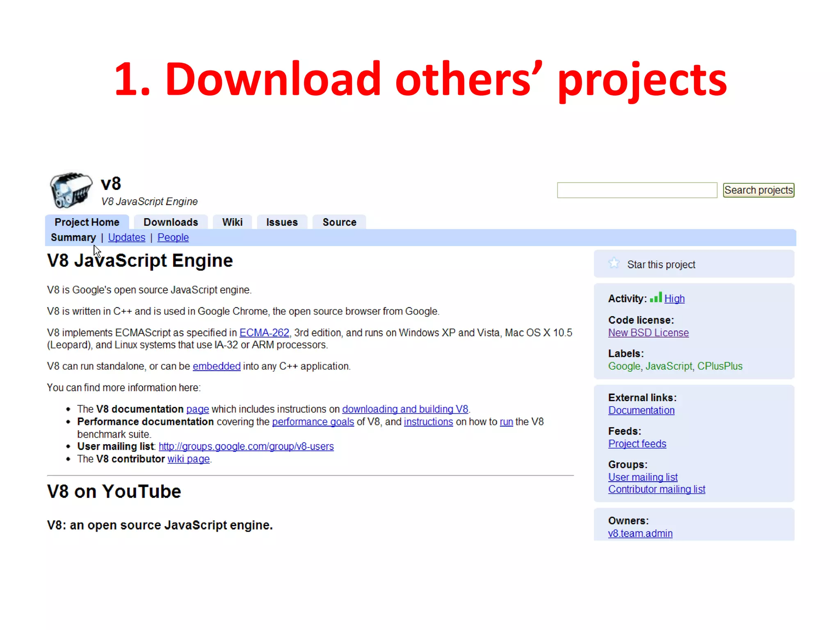
Task: Go to the Issues tab
Action: pyautogui.click(x=282, y=222)
